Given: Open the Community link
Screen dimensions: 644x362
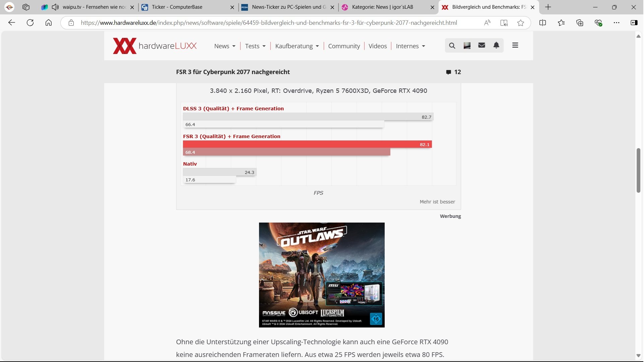Looking at the screenshot, I should click(344, 46).
